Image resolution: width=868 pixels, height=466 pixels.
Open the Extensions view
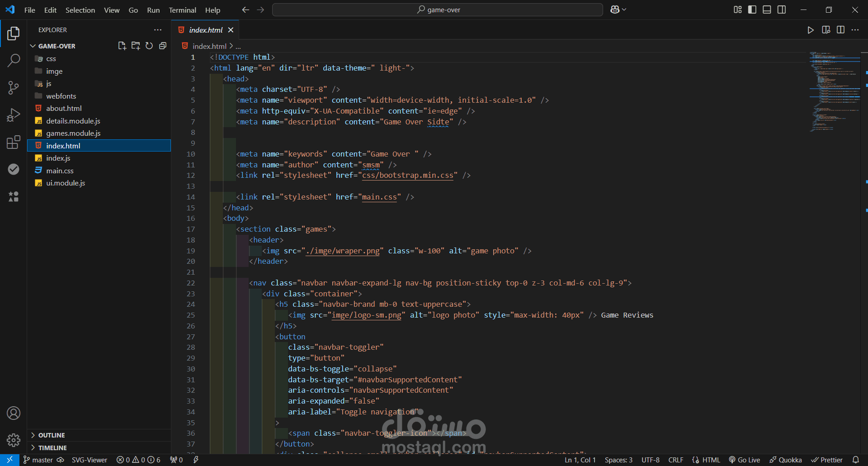(14, 142)
